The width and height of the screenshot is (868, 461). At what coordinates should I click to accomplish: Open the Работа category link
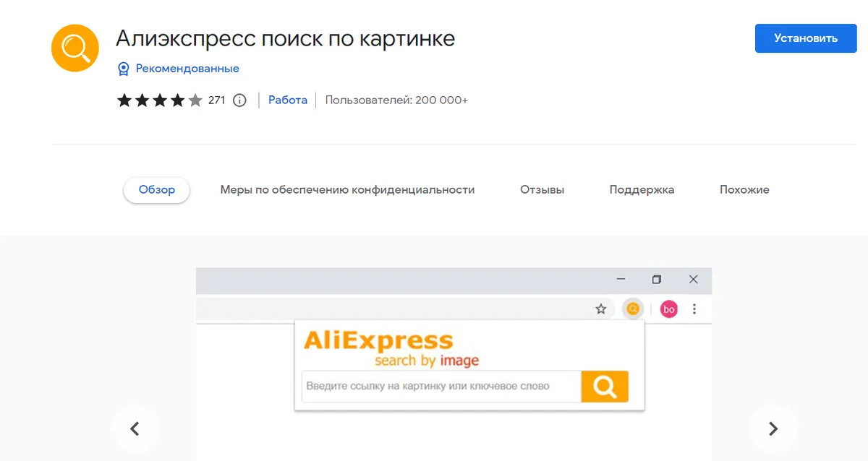coord(288,100)
